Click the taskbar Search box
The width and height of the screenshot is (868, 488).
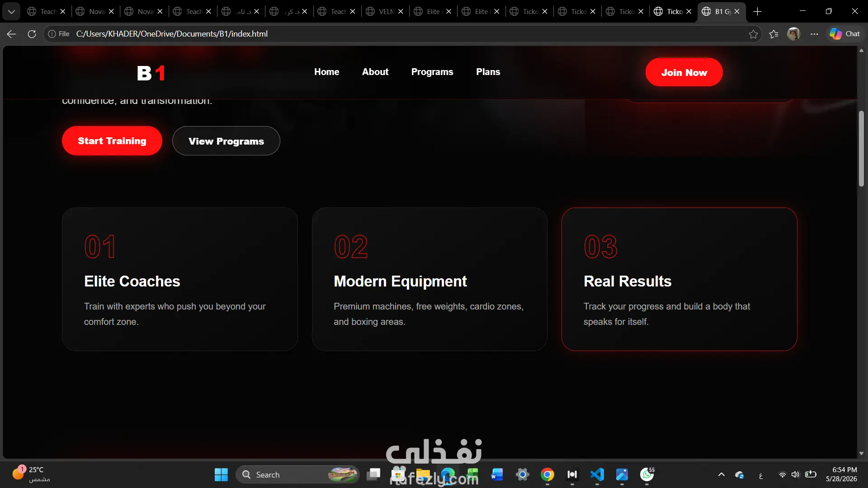point(297,474)
